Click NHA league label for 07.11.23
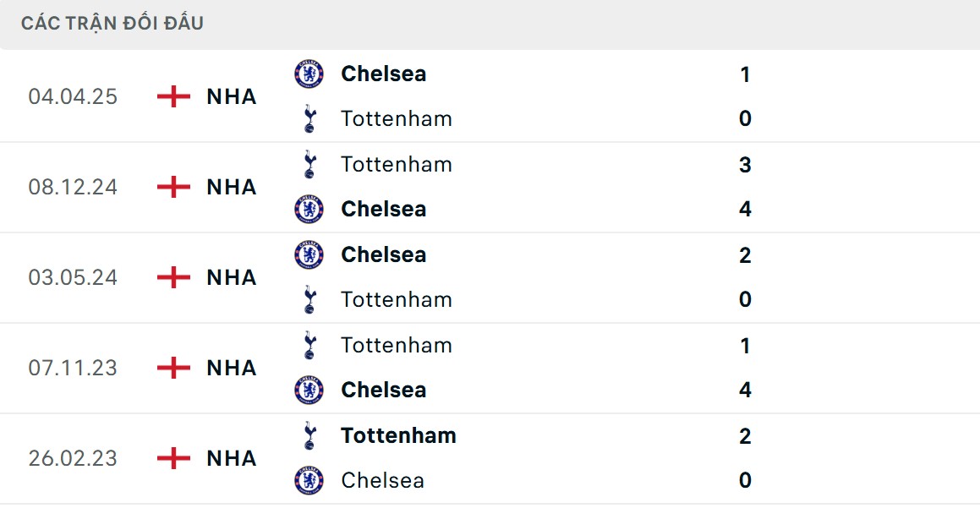Screen dimensions: 980x519 232,368
